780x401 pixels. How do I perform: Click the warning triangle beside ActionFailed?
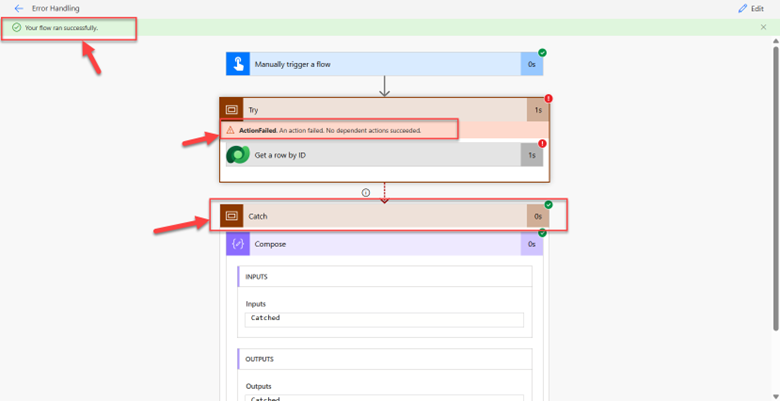coord(231,131)
